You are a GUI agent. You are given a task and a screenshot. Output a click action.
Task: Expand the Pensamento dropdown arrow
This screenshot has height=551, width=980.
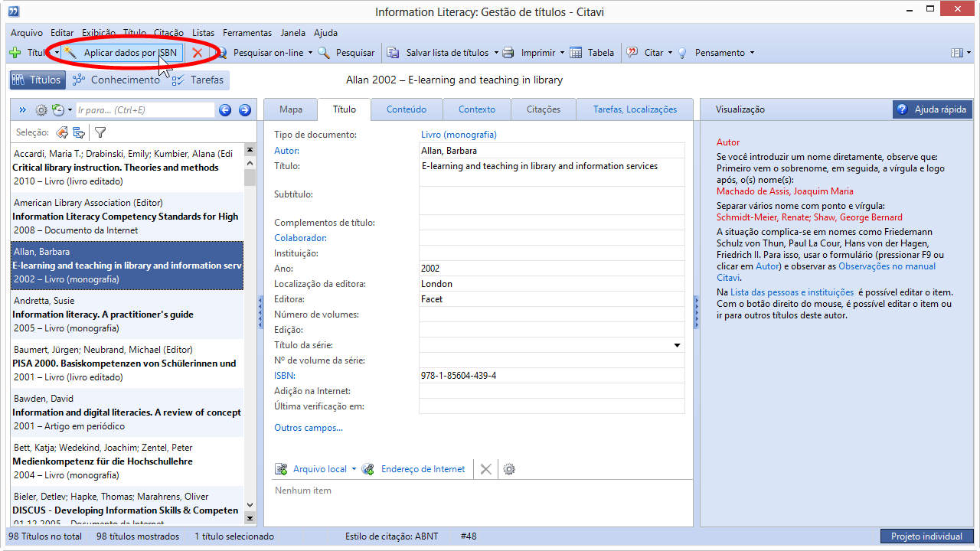pos(752,53)
